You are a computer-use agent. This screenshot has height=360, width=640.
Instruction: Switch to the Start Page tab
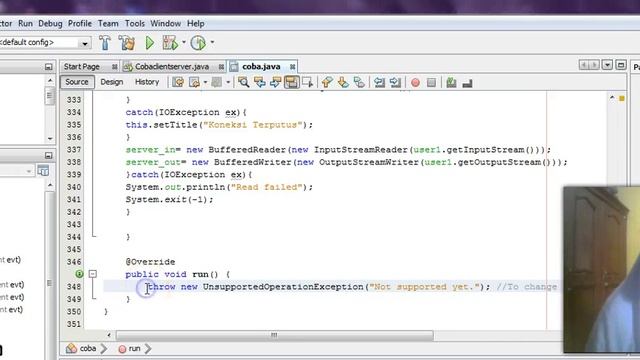[x=82, y=67]
